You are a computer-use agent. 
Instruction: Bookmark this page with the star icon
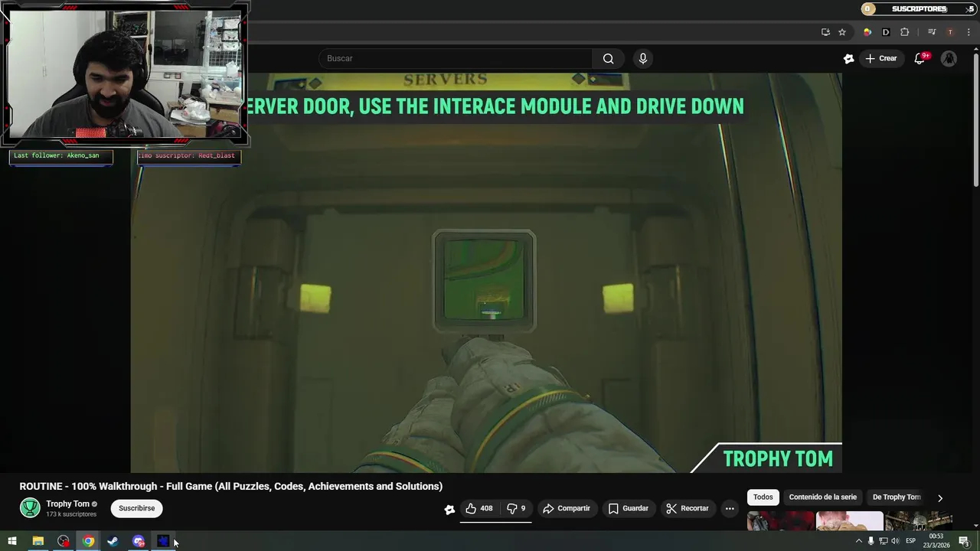[x=842, y=32]
